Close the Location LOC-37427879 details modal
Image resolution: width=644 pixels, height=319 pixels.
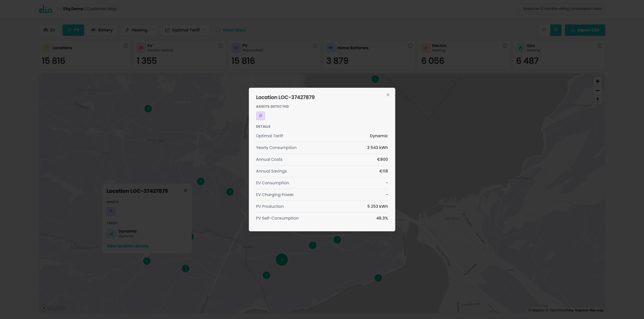388,95
